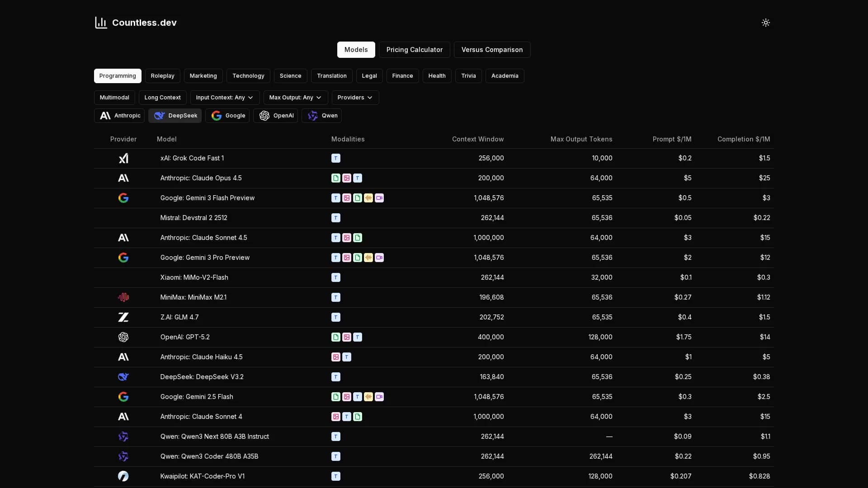This screenshot has width=868, height=488.
Task: Open the Max Output: Any dropdown
Action: tap(296, 98)
